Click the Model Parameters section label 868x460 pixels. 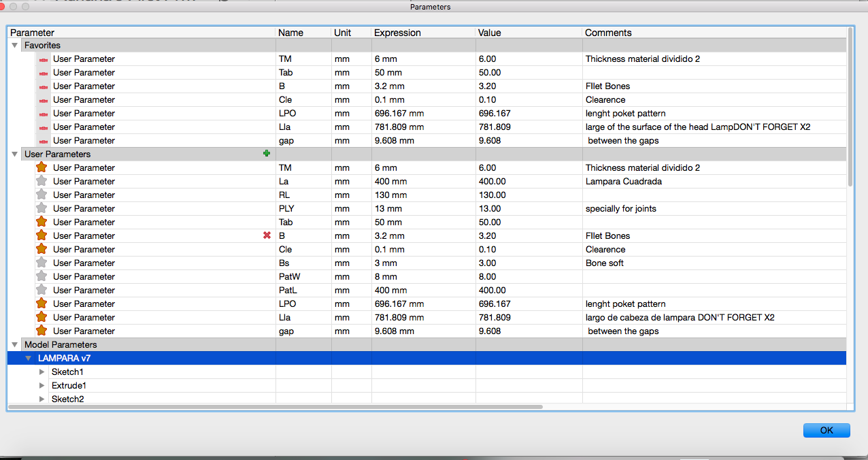[x=61, y=345]
